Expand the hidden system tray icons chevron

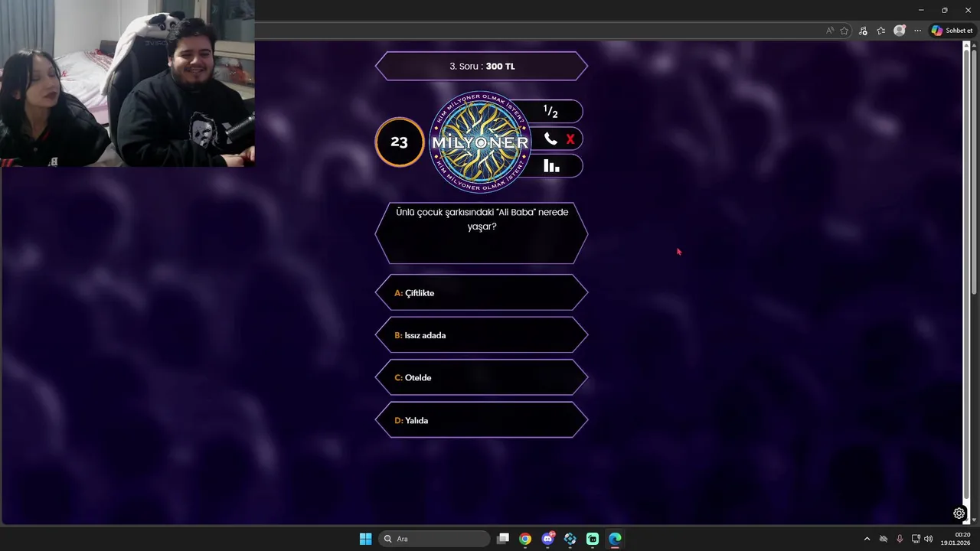click(x=867, y=539)
